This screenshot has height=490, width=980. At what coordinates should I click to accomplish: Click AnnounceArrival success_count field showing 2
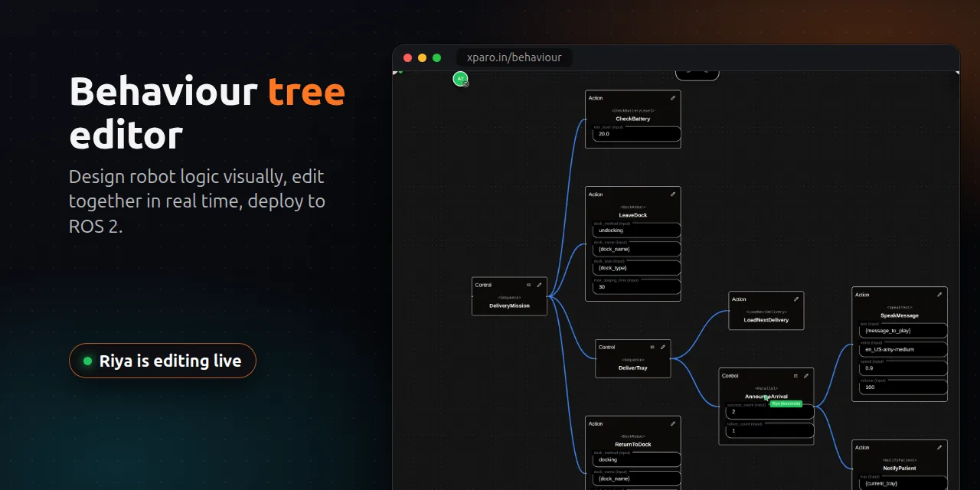click(769, 412)
